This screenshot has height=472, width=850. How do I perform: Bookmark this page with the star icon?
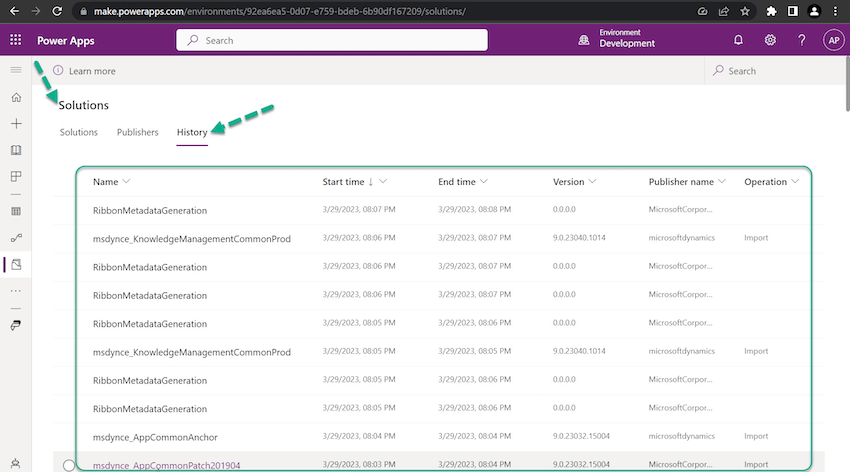click(745, 11)
